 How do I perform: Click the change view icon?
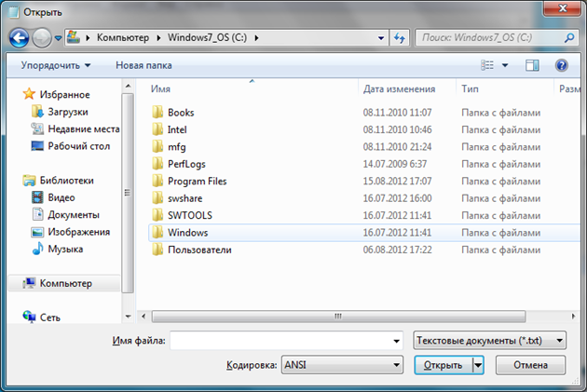click(x=487, y=65)
